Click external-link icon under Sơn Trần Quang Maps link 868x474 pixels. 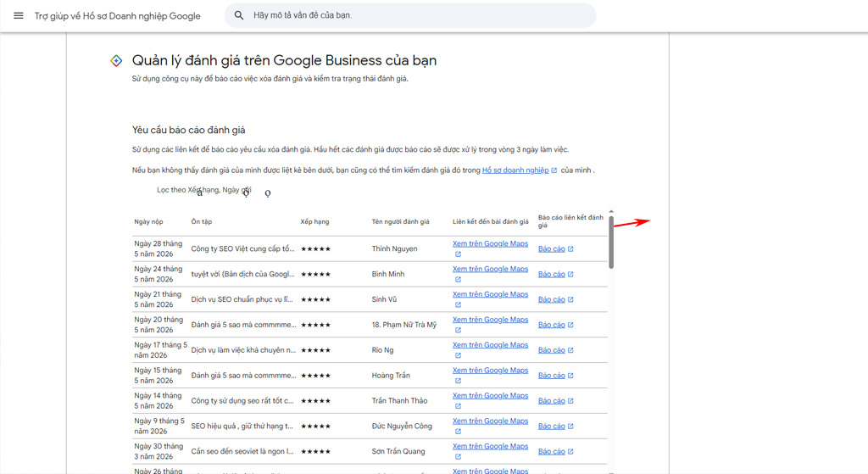458,457
